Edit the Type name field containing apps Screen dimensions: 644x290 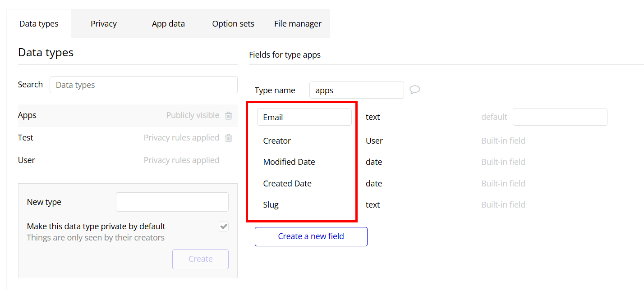(x=356, y=90)
